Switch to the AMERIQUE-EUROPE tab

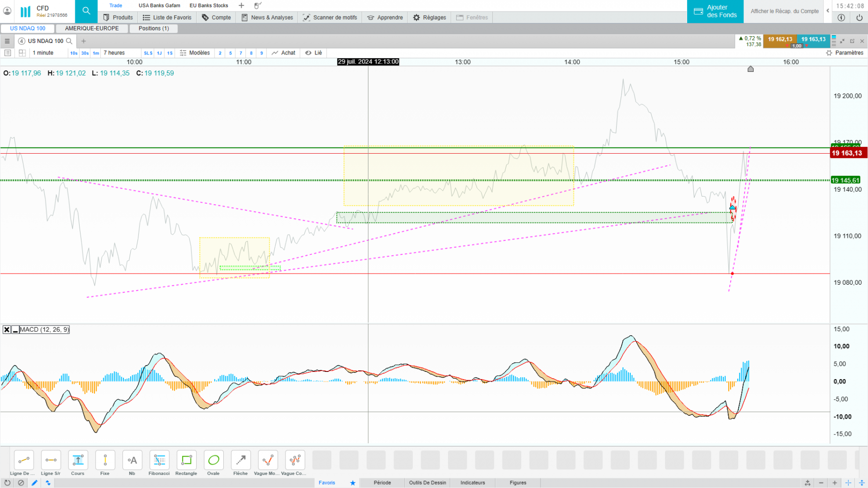[x=92, y=28]
